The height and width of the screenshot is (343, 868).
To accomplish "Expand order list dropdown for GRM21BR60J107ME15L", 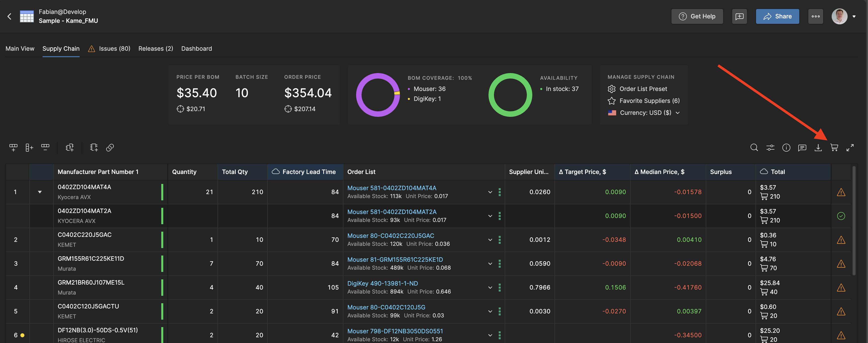I will tap(490, 288).
